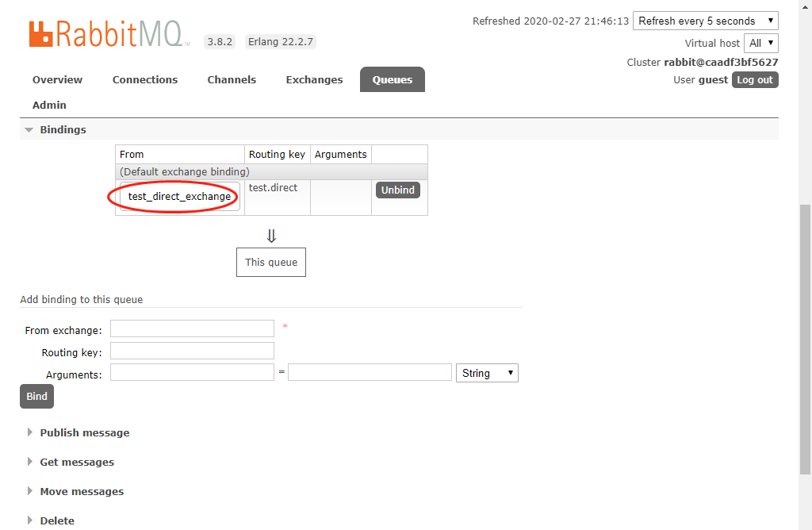This screenshot has height=530, width=812.
Task: Click the Bind button
Action: click(36, 397)
